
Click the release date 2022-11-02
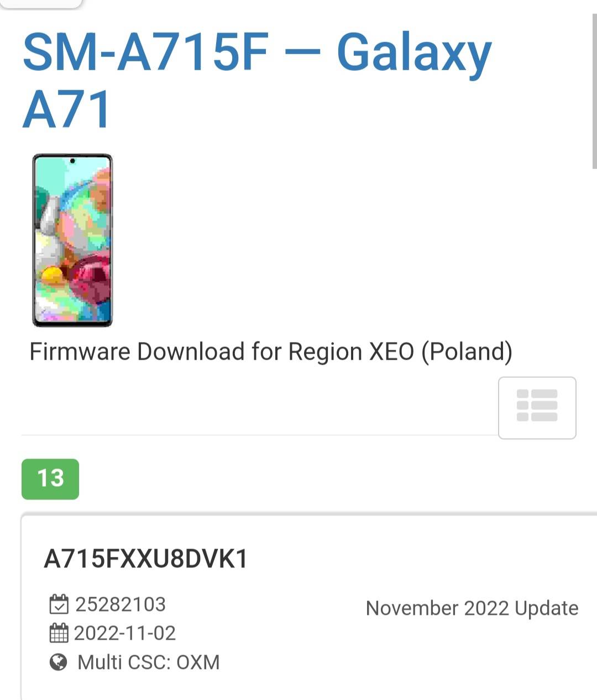pos(125,633)
